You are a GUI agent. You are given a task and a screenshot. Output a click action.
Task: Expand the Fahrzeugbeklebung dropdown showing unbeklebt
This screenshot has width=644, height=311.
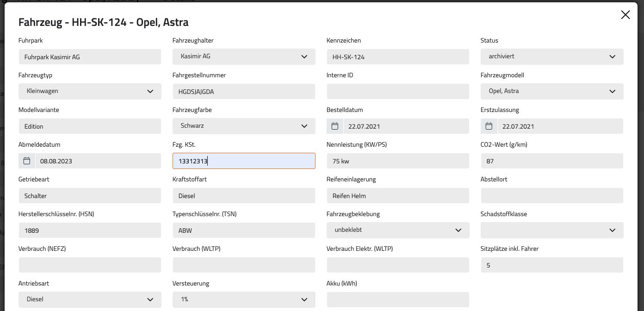398,230
